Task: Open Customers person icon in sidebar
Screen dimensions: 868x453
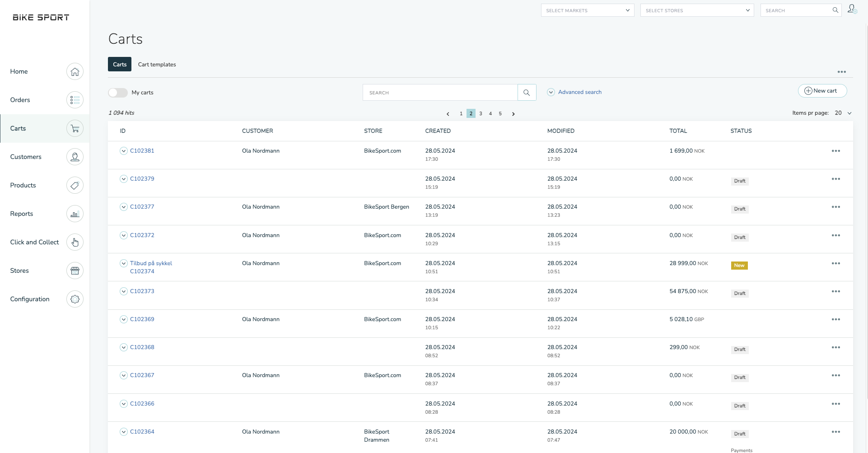Action: point(75,157)
